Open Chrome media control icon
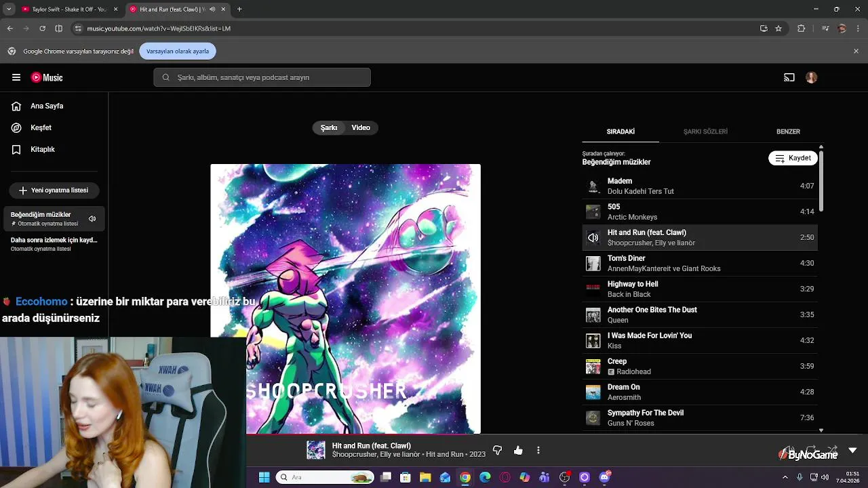Viewport: 868px width, 488px height. click(x=825, y=28)
